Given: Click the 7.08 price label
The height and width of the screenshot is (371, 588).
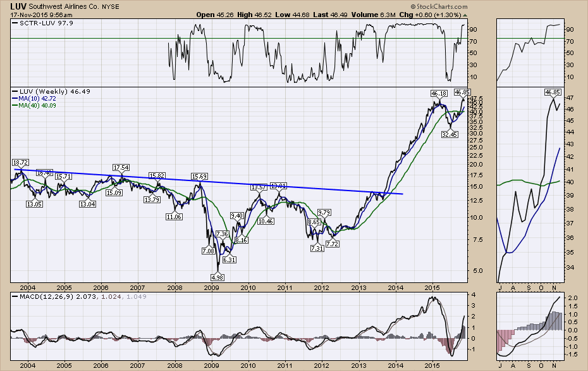Looking at the screenshot, I should pos(209,251).
